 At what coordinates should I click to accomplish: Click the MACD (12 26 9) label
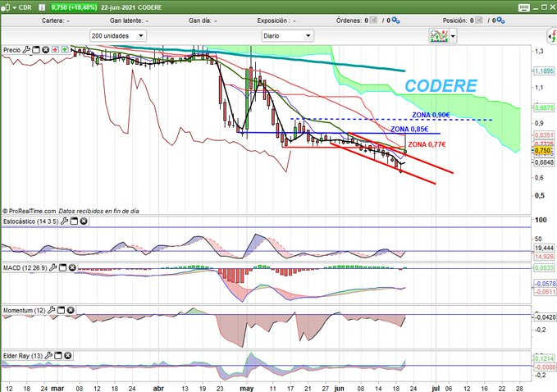point(25,267)
